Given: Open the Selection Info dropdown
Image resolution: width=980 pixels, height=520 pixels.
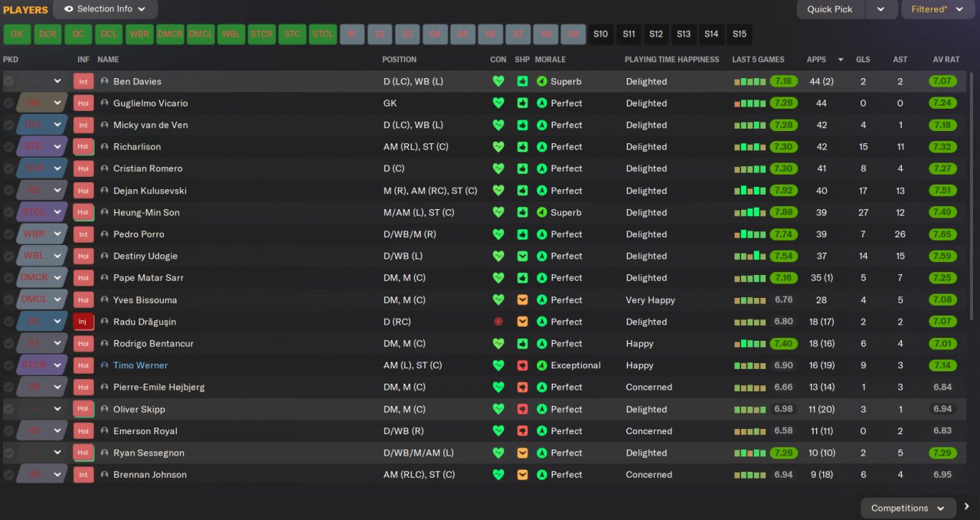Looking at the screenshot, I should 106,9.
